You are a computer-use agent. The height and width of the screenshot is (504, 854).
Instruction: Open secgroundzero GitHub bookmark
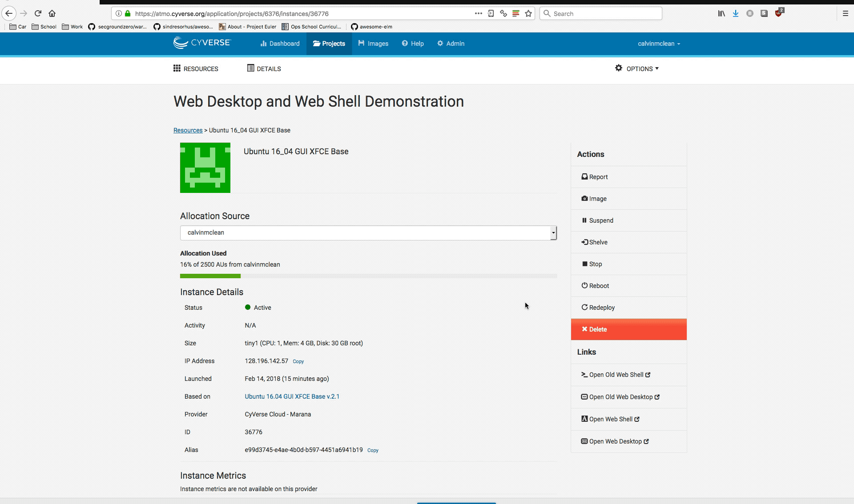(x=117, y=27)
